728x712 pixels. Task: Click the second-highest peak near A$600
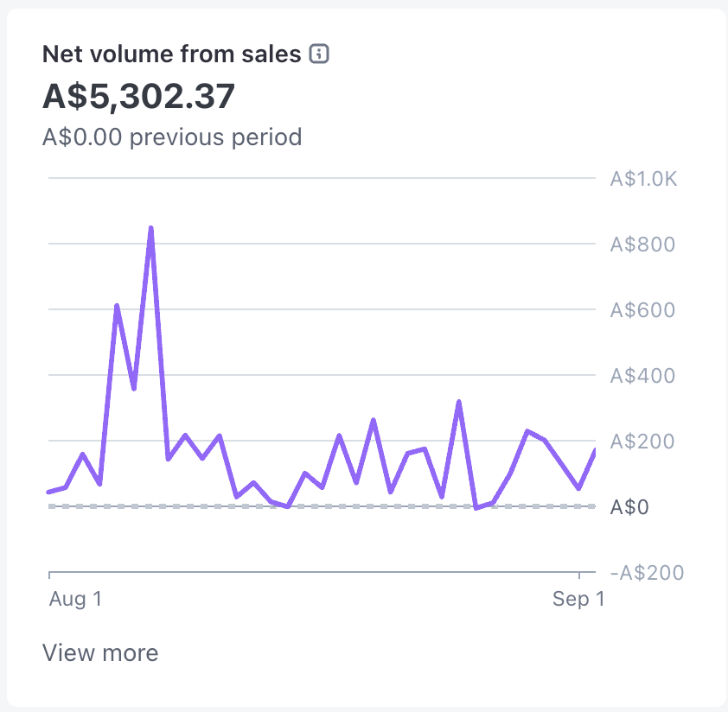tap(117, 306)
